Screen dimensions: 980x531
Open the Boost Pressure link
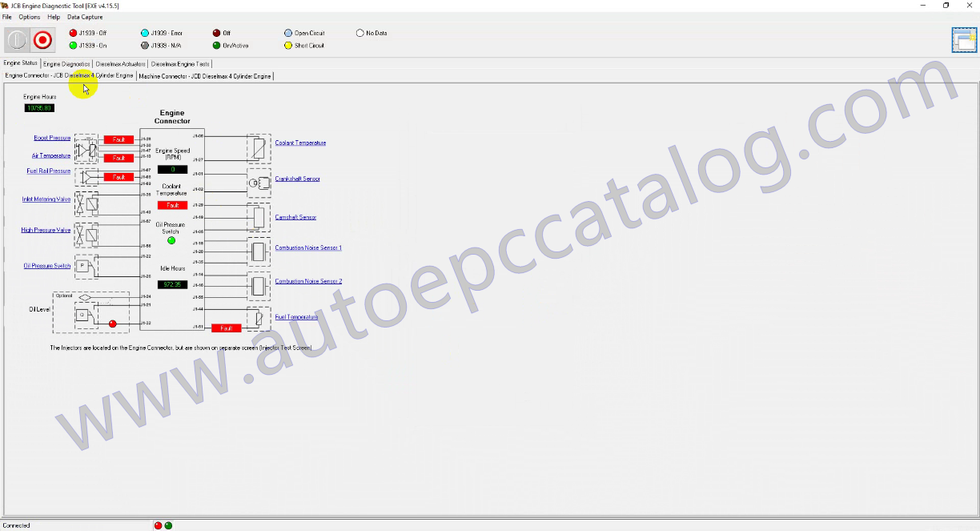pos(52,139)
